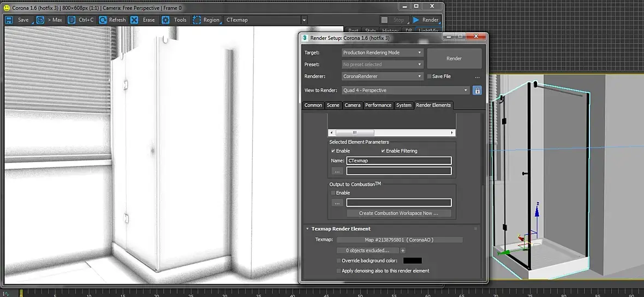This screenshot has height=297, width=644.
Task: Check Apply denoising also to this render element
Action: (x=338, y=271)
